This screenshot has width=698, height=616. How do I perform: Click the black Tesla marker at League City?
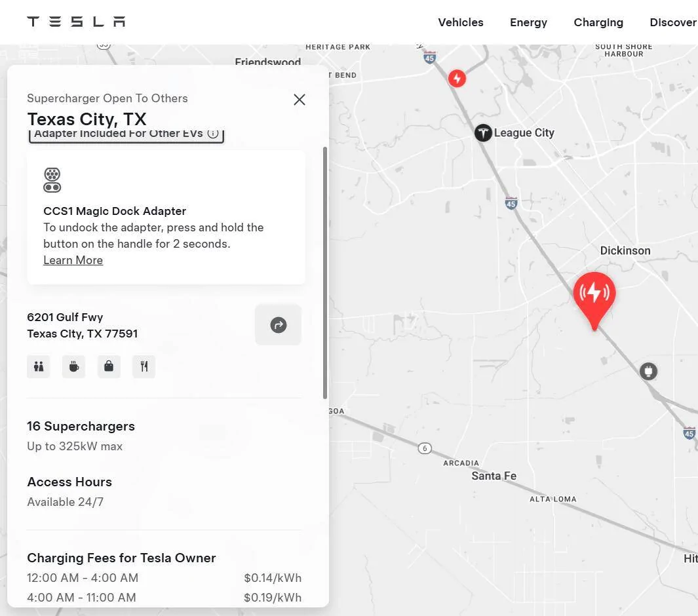tap(483, 132)
